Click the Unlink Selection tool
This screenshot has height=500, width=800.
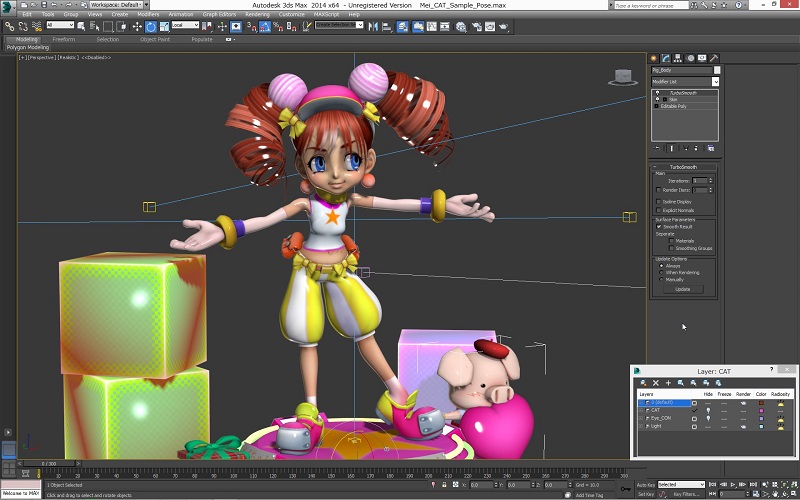[x=23, y=26]
